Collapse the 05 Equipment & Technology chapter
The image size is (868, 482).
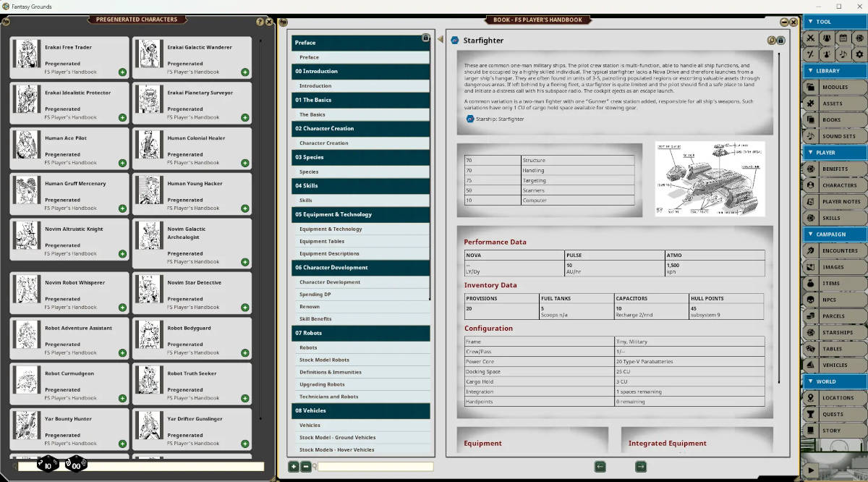(x=361, y=215)
